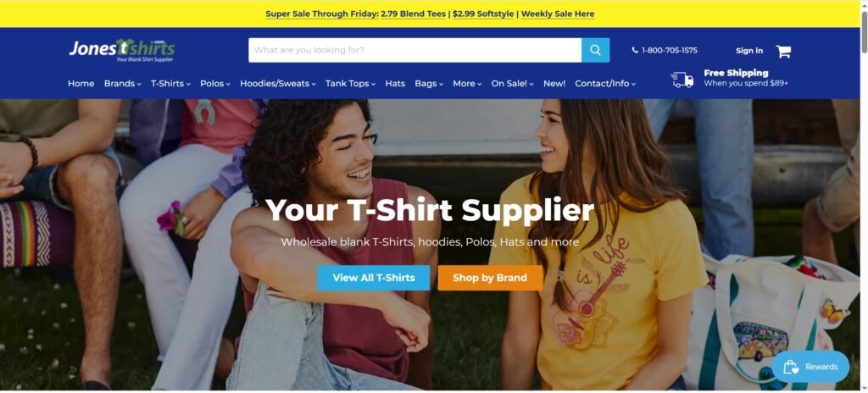The height and width of the screenshot is (393, 868).
Task: Go to the Home menu item
Action: 81,84
